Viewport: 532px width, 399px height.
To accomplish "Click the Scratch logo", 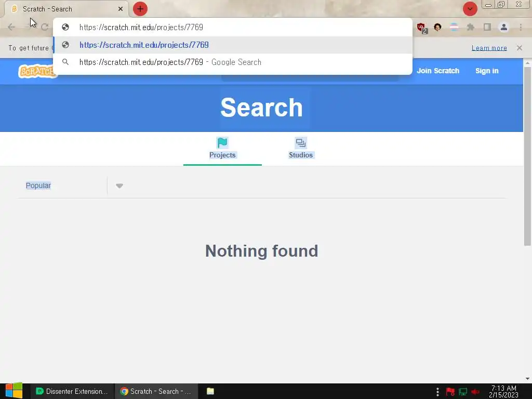I will [x=36, y=71].
